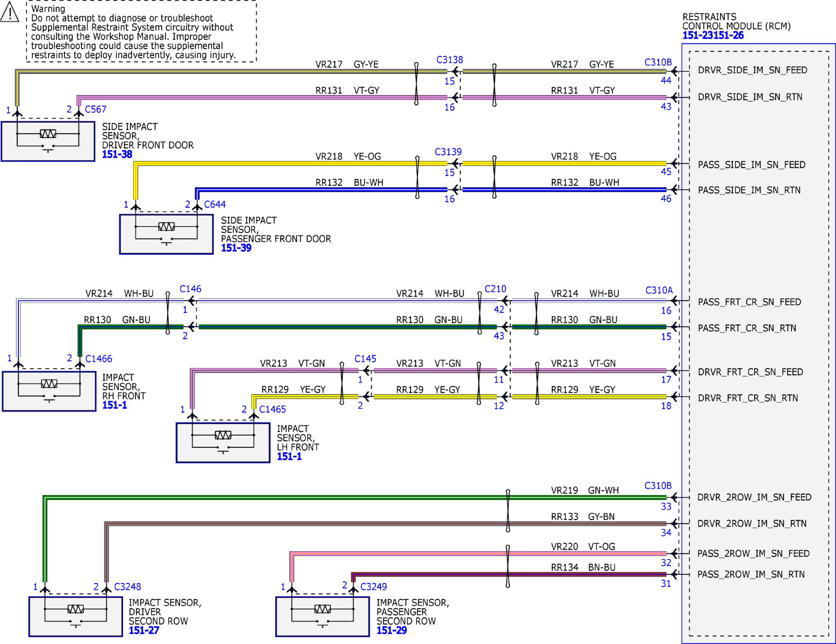Select the PASS_SIDE_IM_SN_FEED signal name
The image size is (836, 644).
pyautogui.click(x=752, y=165)
